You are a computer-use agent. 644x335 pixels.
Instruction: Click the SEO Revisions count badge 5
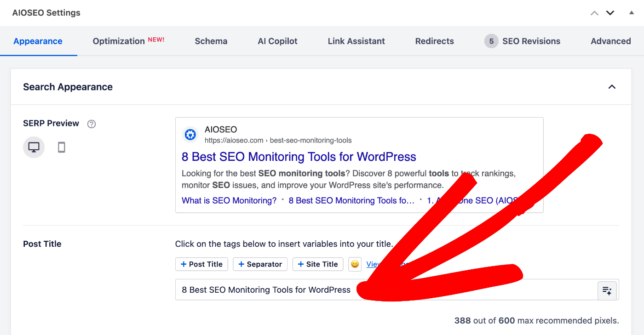coord(491,41)
